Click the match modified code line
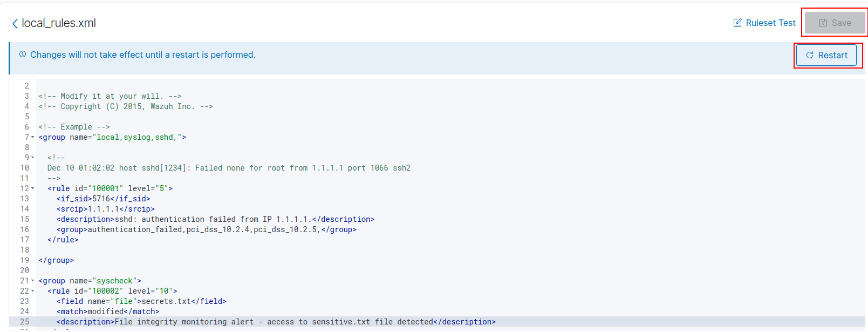The height and width of the screenshot is (332, 868). tap(108, 311)
